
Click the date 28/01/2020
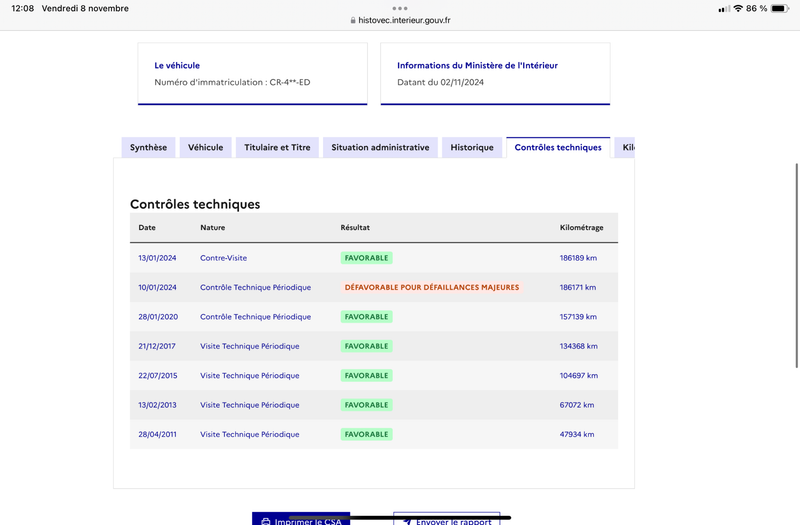pos(158,317)
